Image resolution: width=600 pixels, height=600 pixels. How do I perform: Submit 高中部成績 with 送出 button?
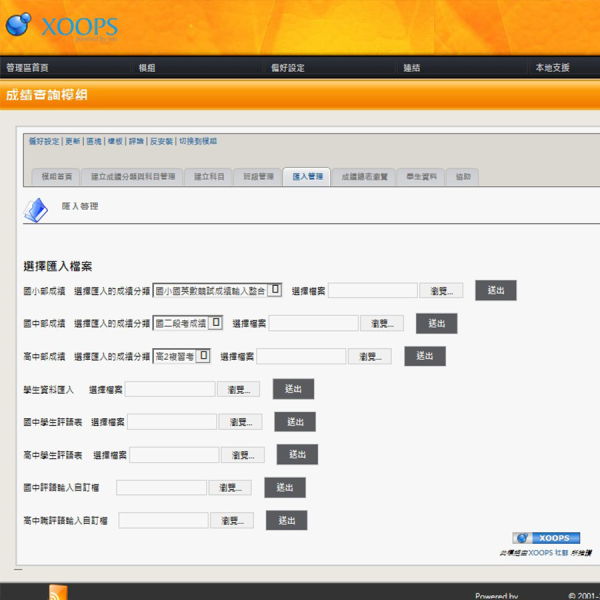coord(425,356)
